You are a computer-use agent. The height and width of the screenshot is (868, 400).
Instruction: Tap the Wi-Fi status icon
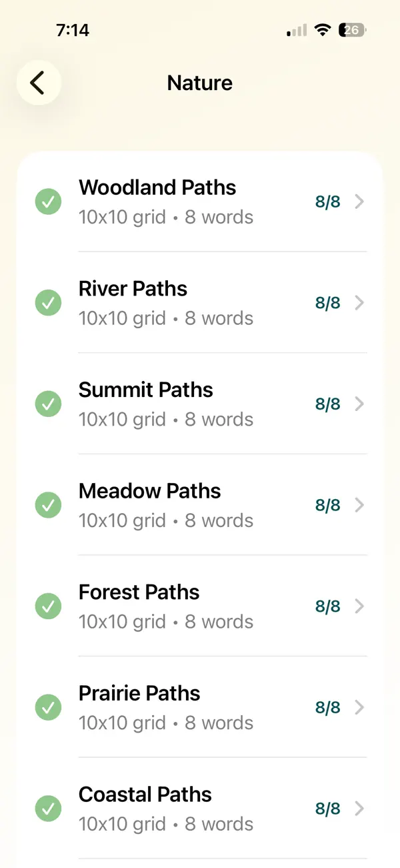[x=323, y=30]
